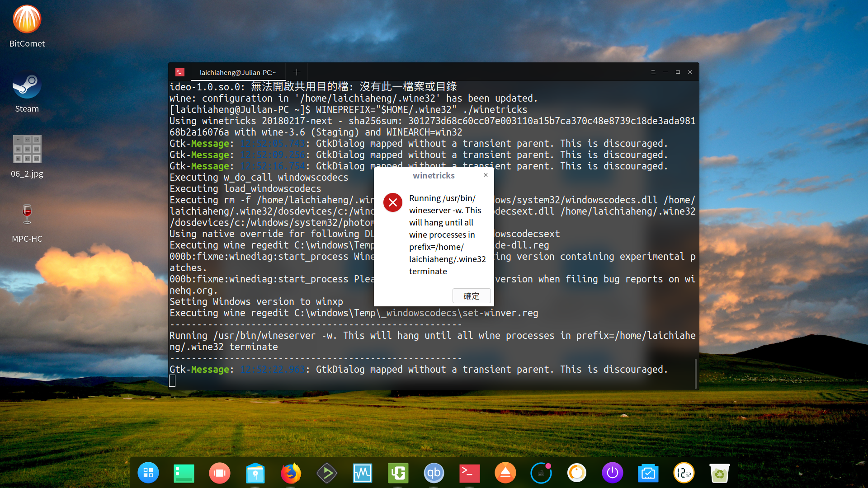This screenshot has height=488, width=868.
Task: Click the 'Executing load_windowscodecs' terminal line
Action: point(245,188)
